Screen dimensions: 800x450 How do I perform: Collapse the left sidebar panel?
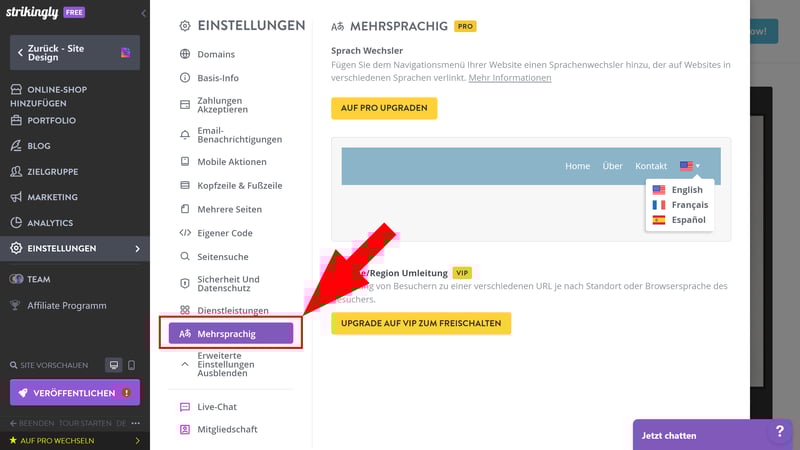[143, 13]
